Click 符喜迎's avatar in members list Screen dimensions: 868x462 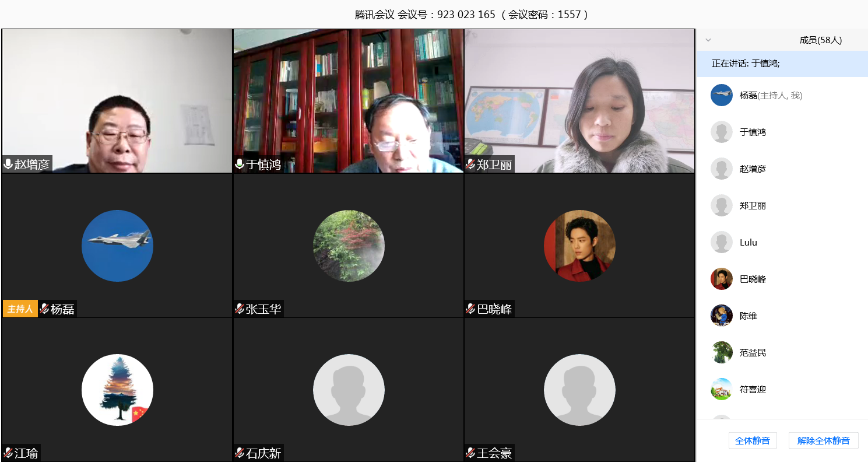pos(722,389)
